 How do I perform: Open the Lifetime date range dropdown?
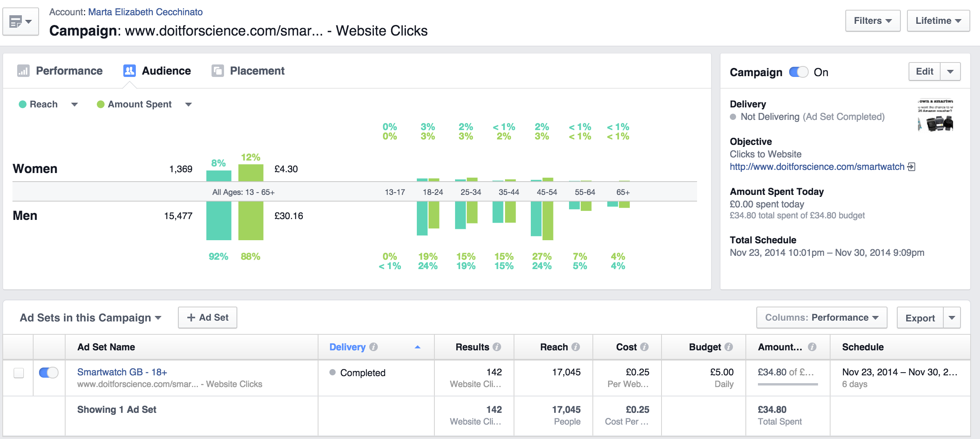click(938, 21)
